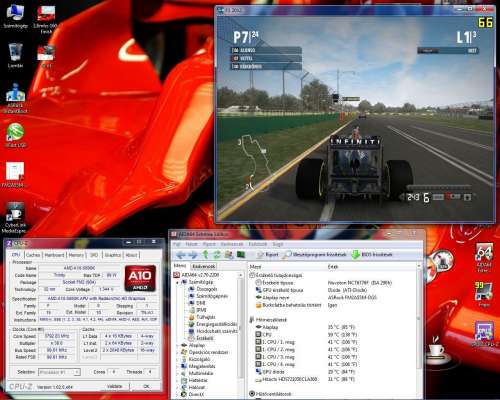Select Érzékelő in the AIDA64 tree
Viewport: 500px width, 400px height.
pyautogui.click(x=201, y=338)
